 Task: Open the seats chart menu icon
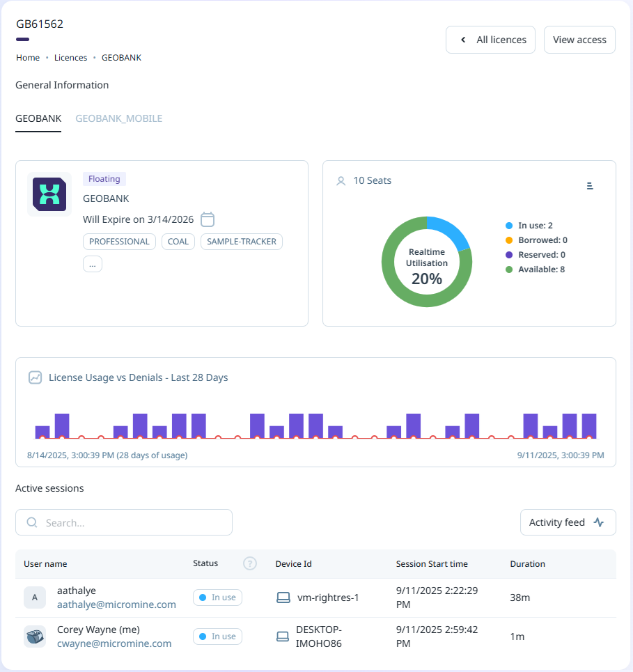point(590,185)
